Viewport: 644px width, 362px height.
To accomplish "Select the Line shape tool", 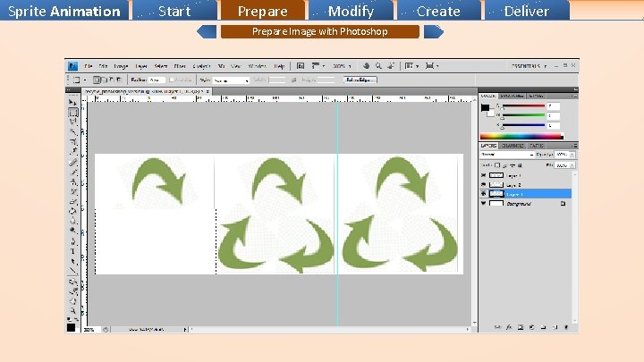I will [x=72, y=271].
